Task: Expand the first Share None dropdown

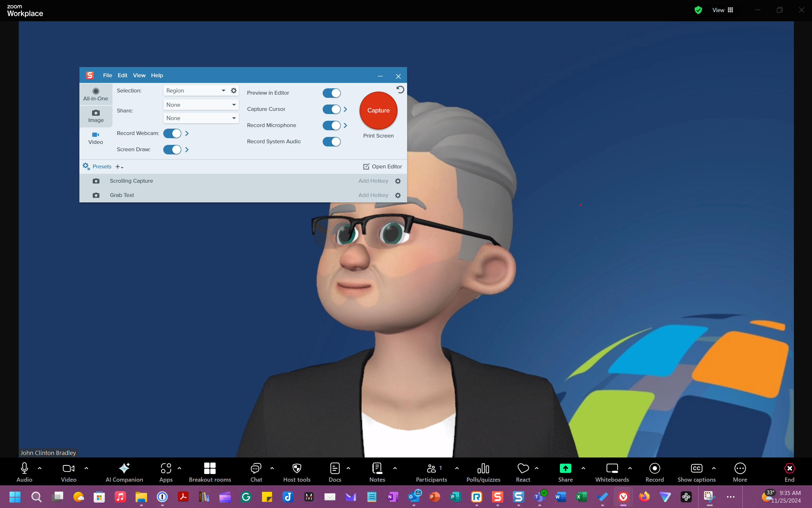Action: point(201,105)
